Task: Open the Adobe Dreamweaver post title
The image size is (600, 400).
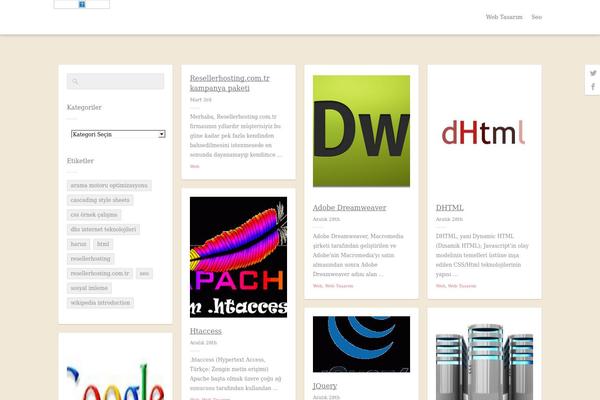Action: [349, 208]
